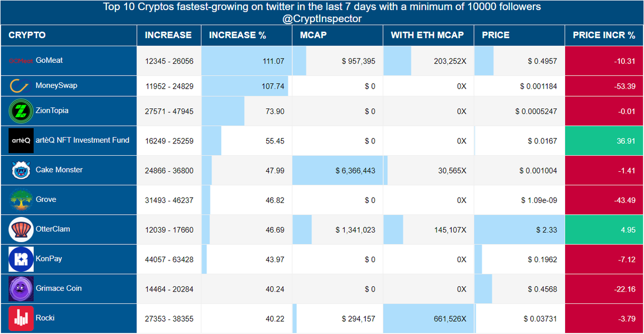
Task: Click the $ 957,395 market cap cell
Action: tap(338, 61)
